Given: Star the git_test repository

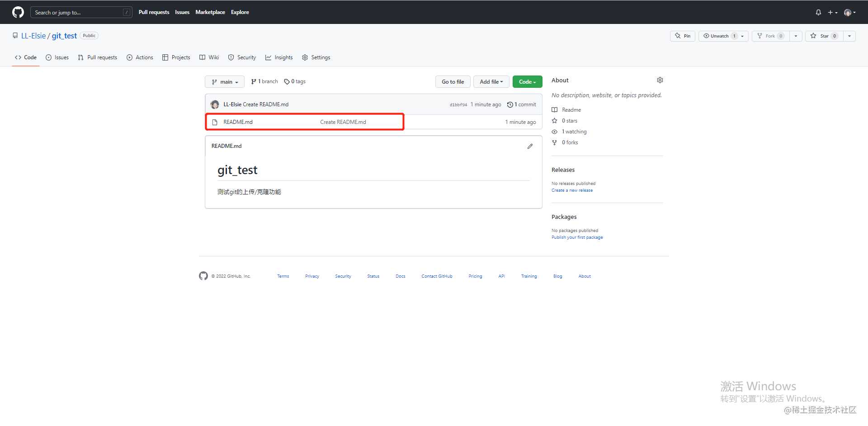Looking at the screenshot, I should (824, 36).
